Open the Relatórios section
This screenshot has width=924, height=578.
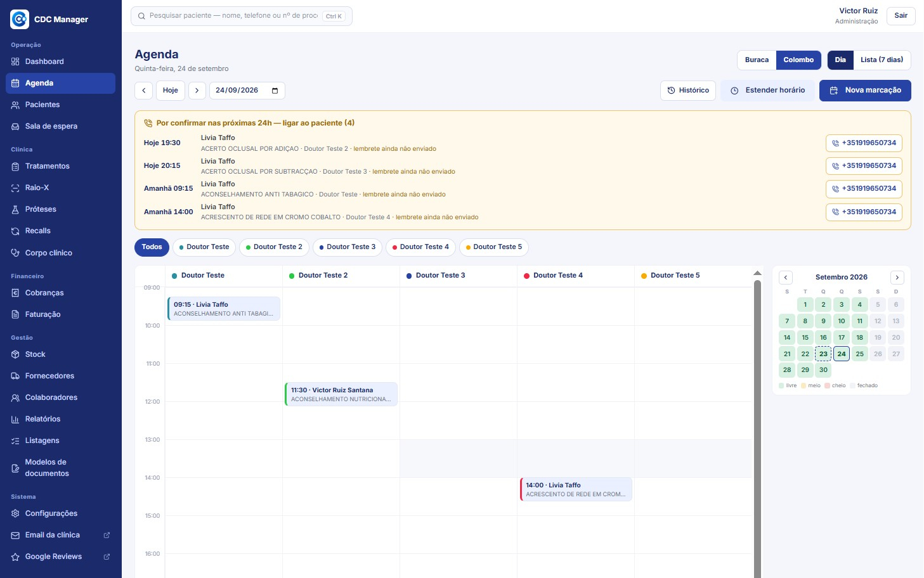61,419
